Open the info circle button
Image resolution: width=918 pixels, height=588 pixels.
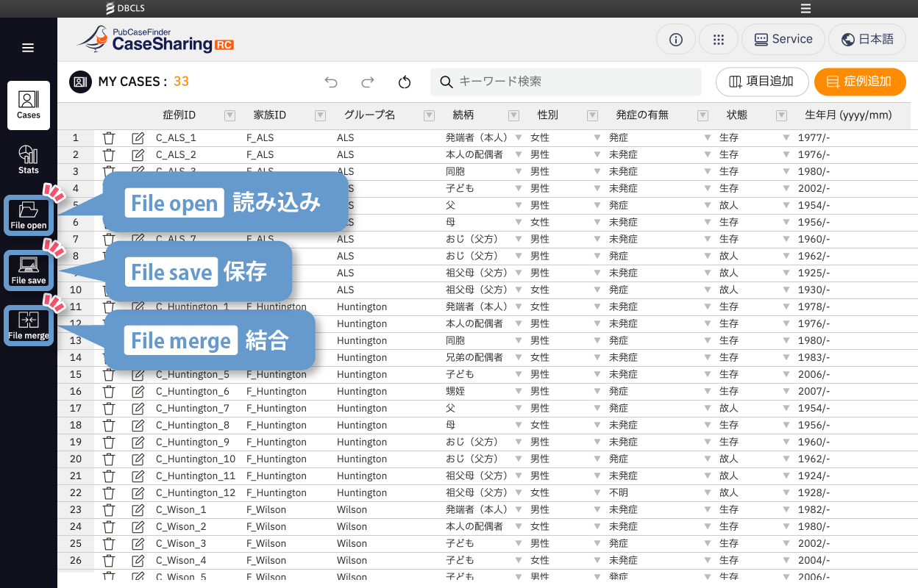click(676, 40)
